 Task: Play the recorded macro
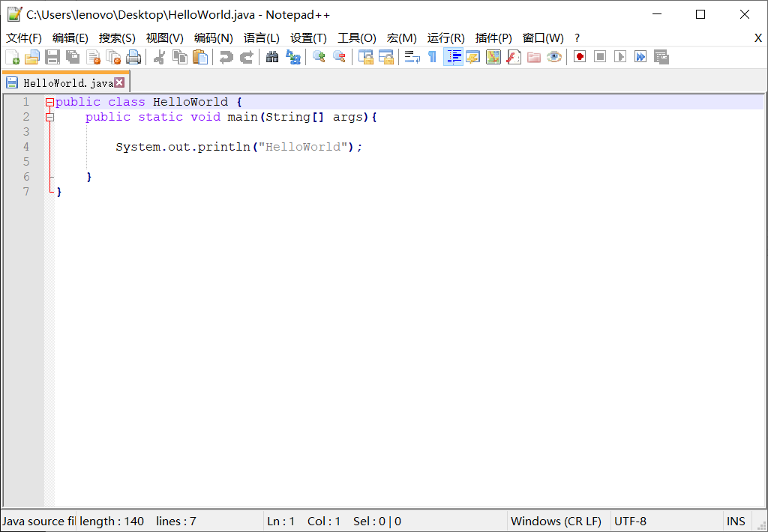tap(619, 57)
